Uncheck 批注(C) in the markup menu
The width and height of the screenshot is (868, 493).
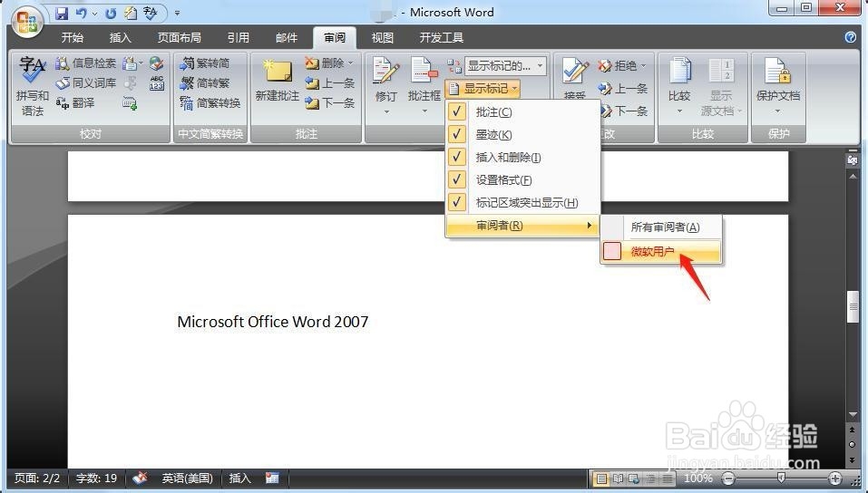pos(522,112)
